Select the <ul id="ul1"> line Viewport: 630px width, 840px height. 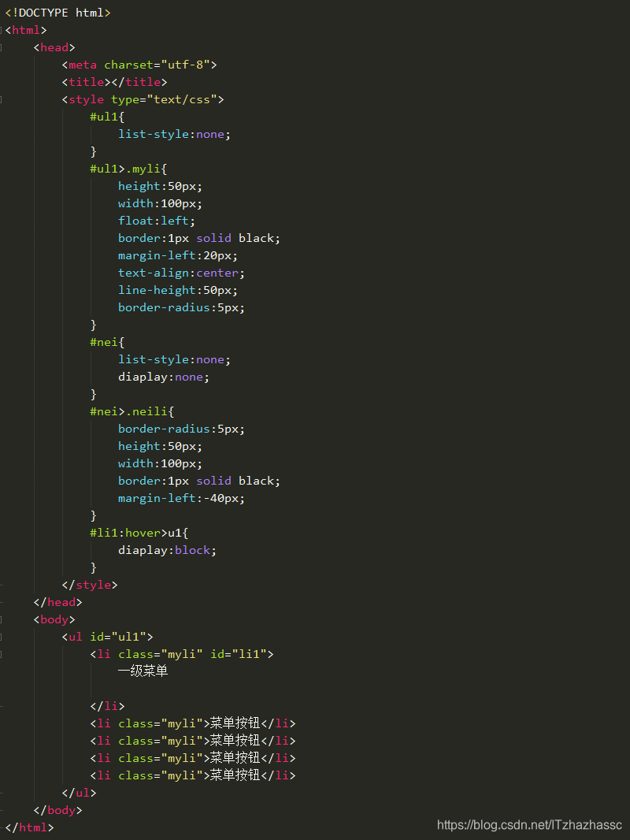tap(108, 637)
